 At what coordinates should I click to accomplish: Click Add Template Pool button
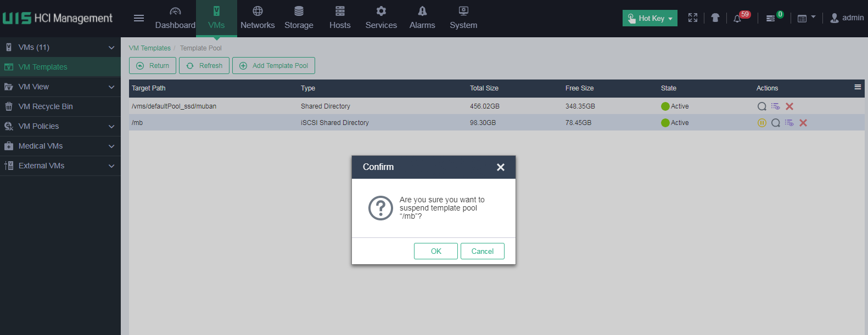[273, 65]
